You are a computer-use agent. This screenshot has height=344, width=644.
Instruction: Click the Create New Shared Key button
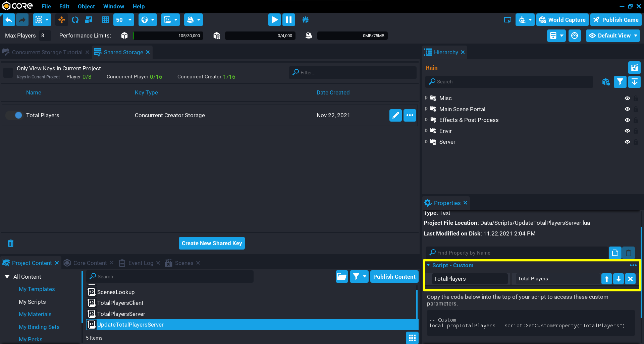click(211, 243)
